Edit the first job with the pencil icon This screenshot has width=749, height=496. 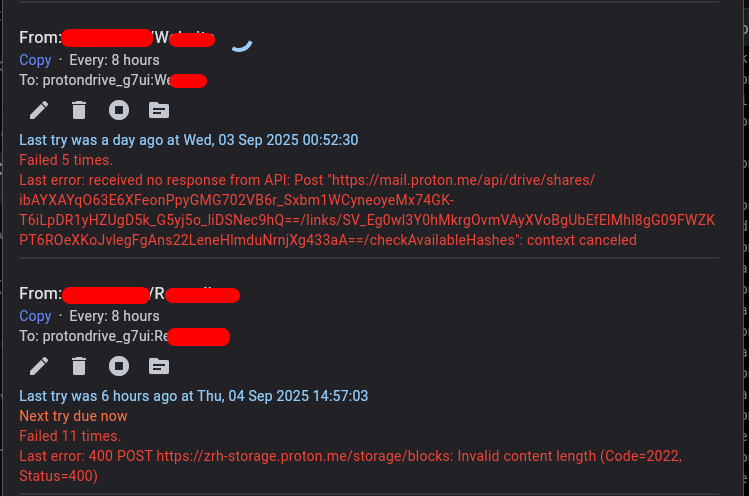38,110
